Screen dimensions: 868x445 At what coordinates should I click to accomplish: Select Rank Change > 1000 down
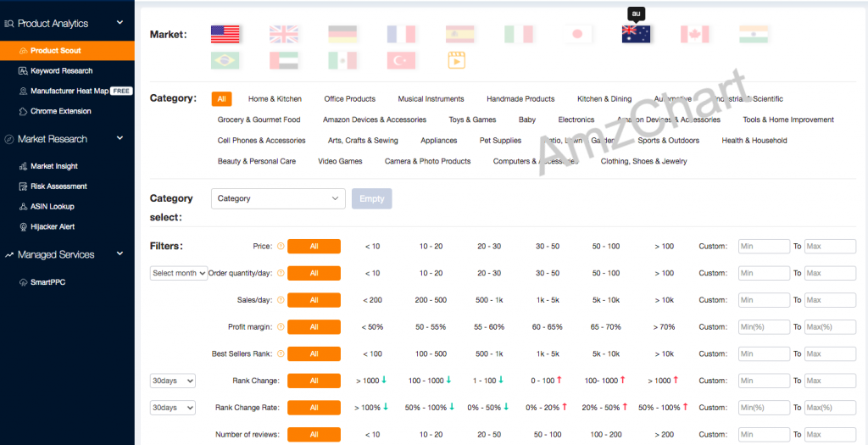[371, 381]
